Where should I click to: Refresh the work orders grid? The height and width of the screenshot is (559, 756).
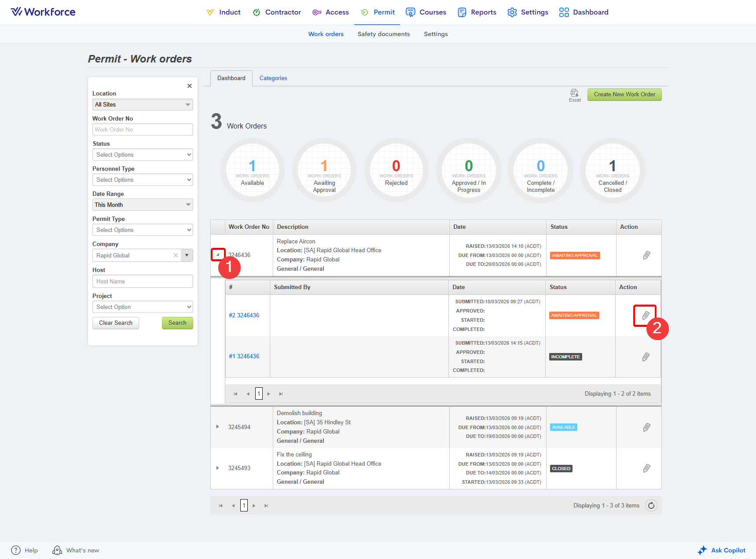pos(651,506)
